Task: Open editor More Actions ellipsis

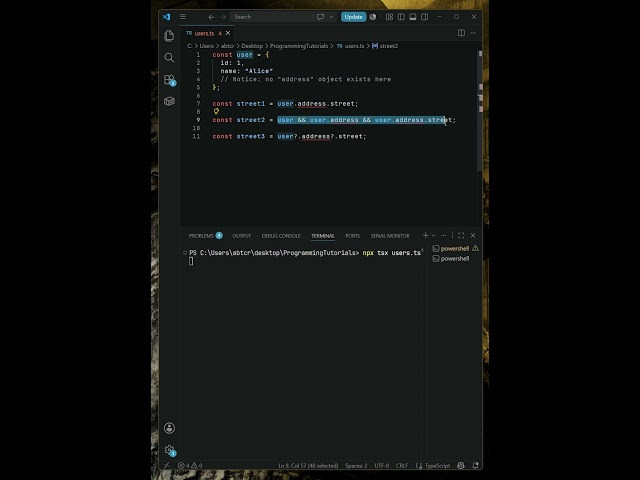Action: tap(473, 33)
